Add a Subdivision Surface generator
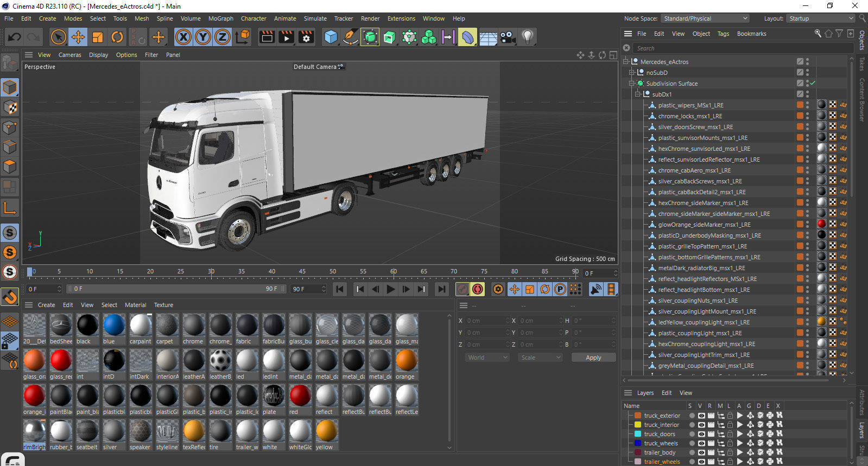 coord(370,37)
